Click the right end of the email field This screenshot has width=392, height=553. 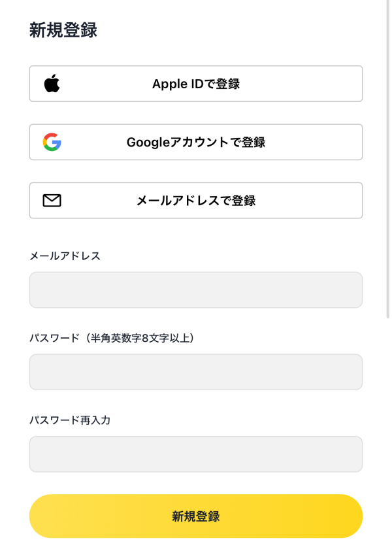click(350, 290)
